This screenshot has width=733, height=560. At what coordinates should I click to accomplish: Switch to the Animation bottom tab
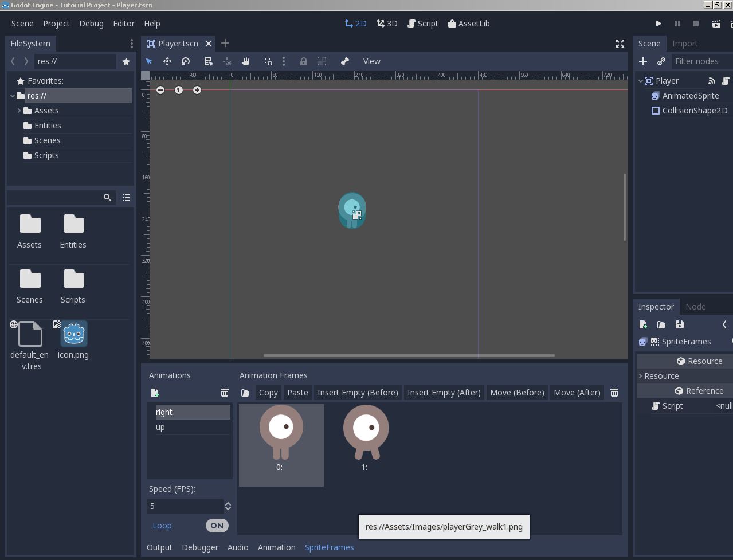277,547
